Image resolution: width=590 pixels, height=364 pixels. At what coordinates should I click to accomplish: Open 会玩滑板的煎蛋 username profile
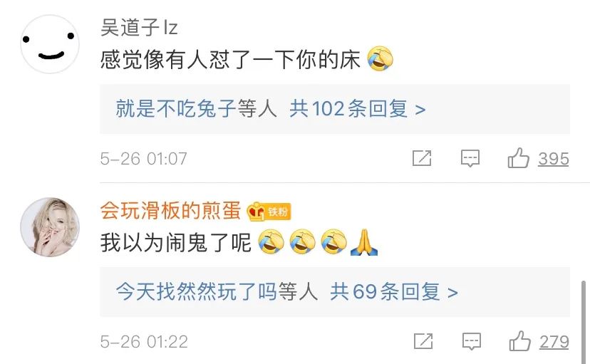pos(170,211)
